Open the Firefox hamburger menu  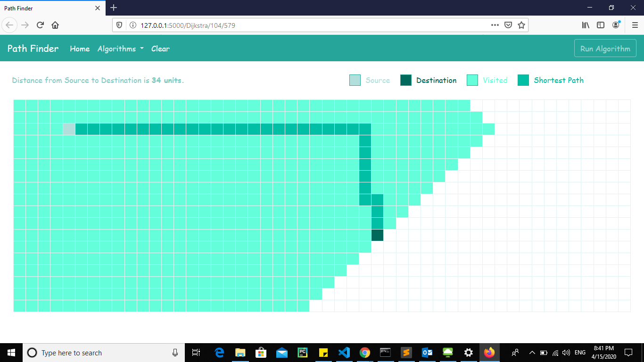tap(635, 25)
